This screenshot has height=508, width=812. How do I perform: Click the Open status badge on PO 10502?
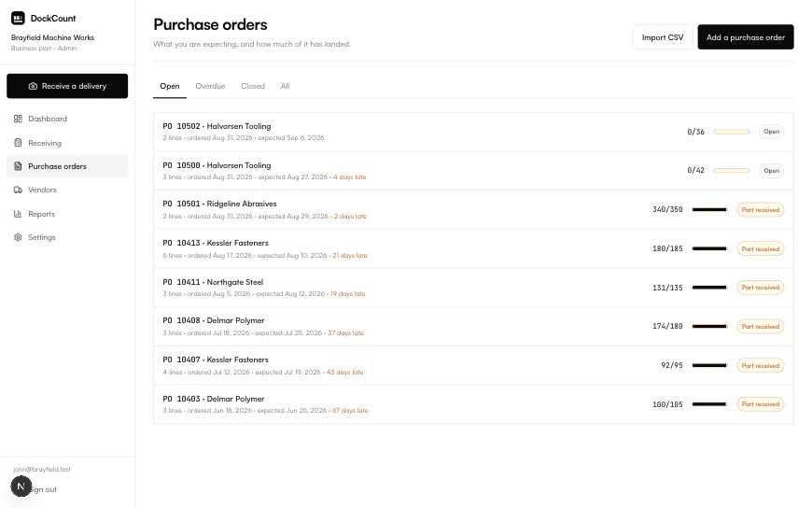(772, 132)
